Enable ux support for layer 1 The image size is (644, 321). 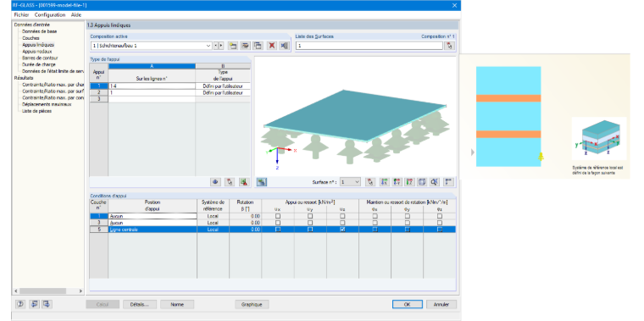coord(278,216)
